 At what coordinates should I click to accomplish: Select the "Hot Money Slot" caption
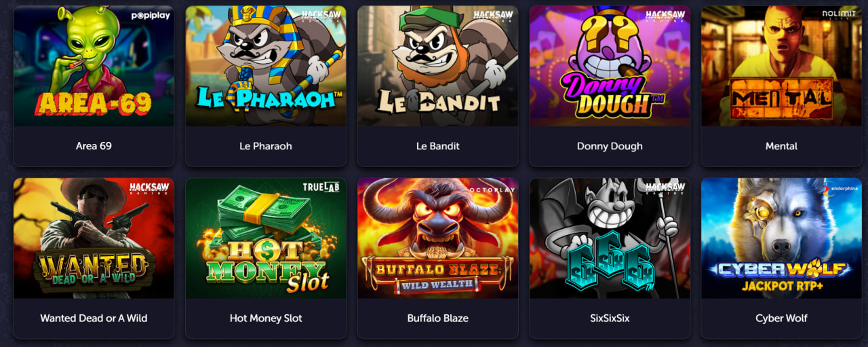[266, 318]
